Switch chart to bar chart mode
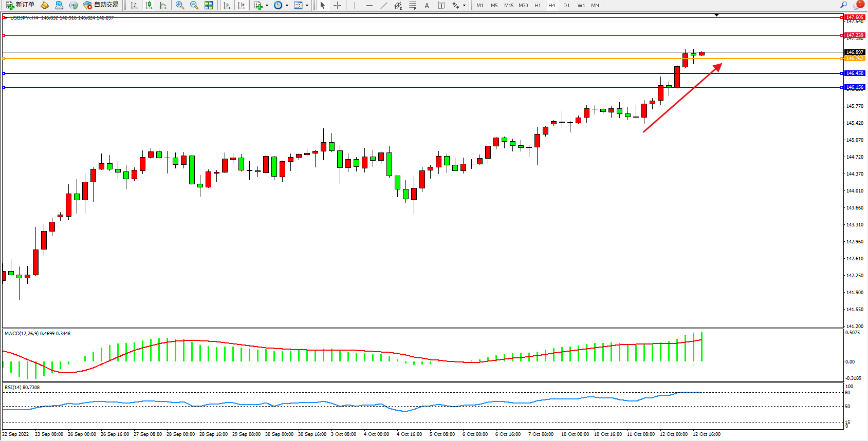The height and width of the screenshot is (441, 868). 134,5
